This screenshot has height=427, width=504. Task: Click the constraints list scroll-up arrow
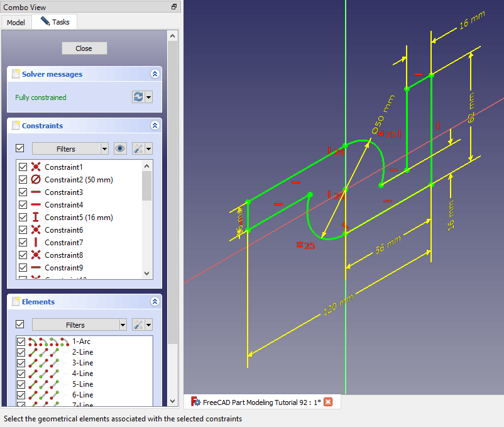pyautogui.click(x=147, y=166)
